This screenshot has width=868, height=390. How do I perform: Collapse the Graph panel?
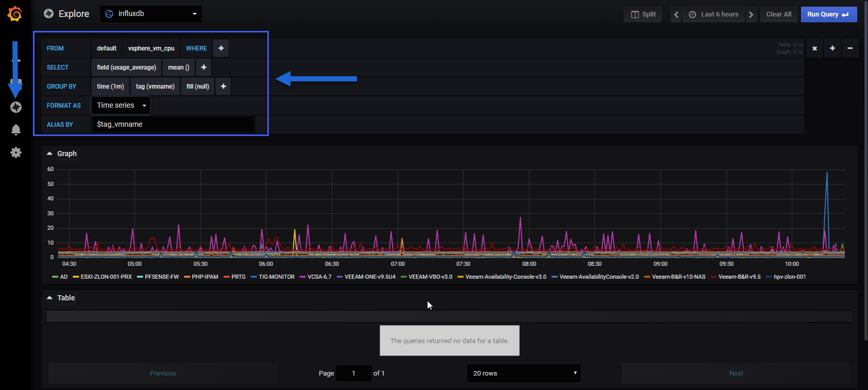[x=62, y=154]
